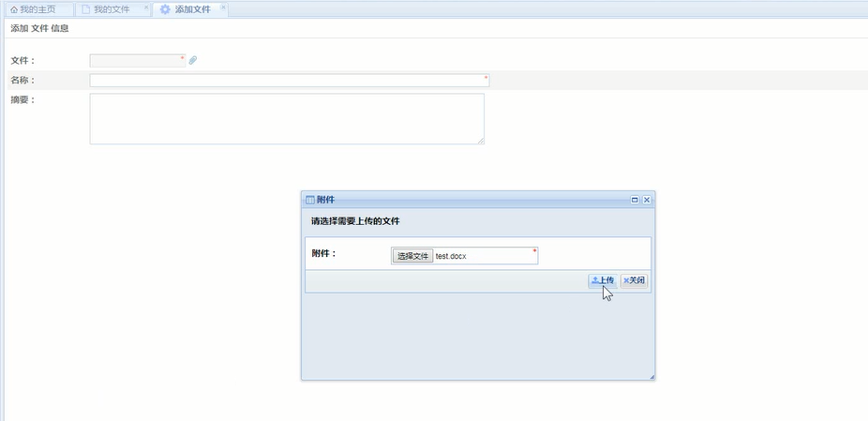Click the gear icon on 添加文件 tab
Screen dimensions: 868x421
coord(165,9)
